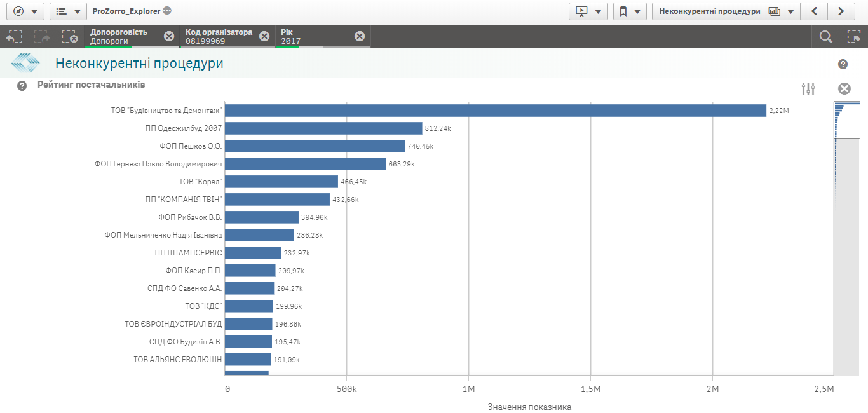Go to the next sheet
This screenshot has height=413, width=868.
(x=841, y=11)
